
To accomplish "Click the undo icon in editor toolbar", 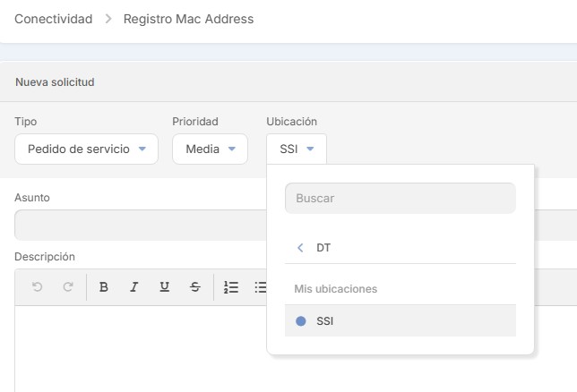I will click(x=37, y=287).
